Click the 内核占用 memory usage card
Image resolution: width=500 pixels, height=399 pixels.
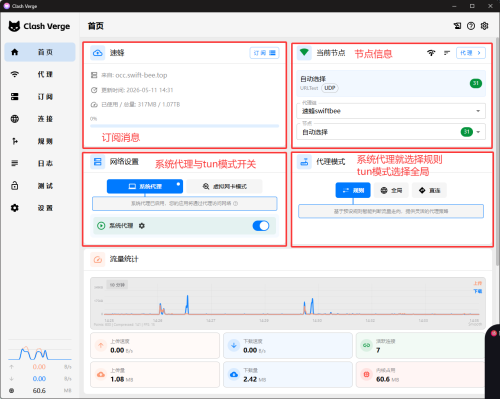click(x=420, y=374)
